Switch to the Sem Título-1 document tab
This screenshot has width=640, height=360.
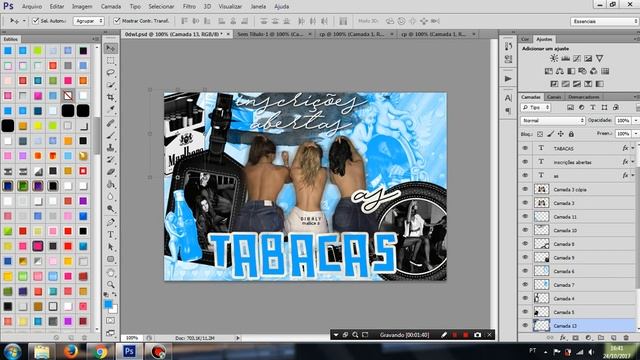click(270, 34)
